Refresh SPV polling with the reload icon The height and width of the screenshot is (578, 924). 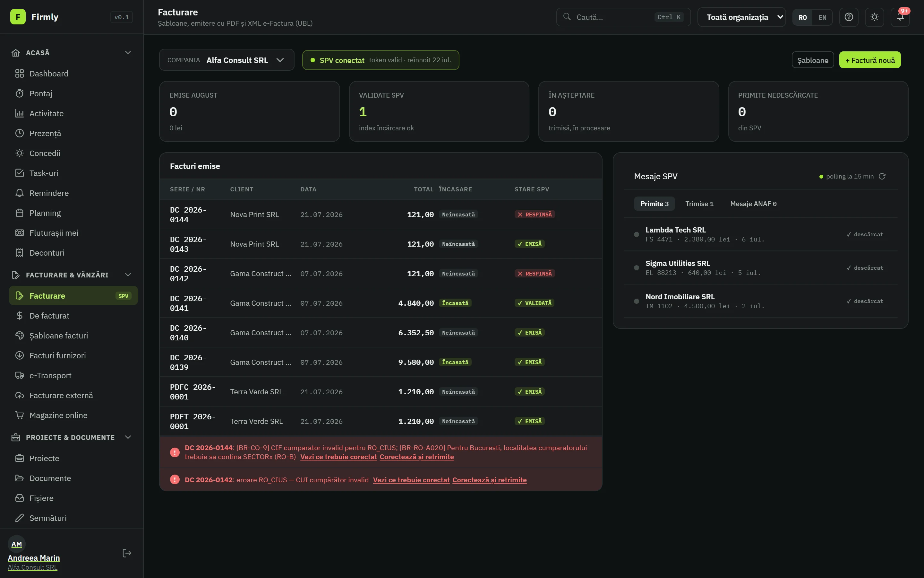[882, 176]
